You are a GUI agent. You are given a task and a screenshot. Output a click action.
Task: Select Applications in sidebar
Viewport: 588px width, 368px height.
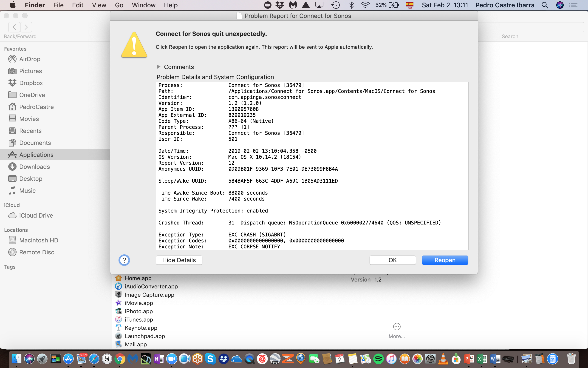(36, 155)
